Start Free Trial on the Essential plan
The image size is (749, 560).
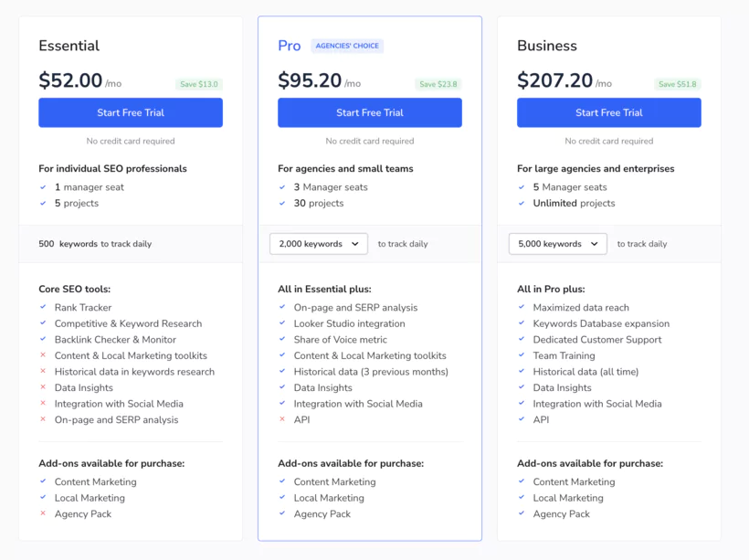130,112
